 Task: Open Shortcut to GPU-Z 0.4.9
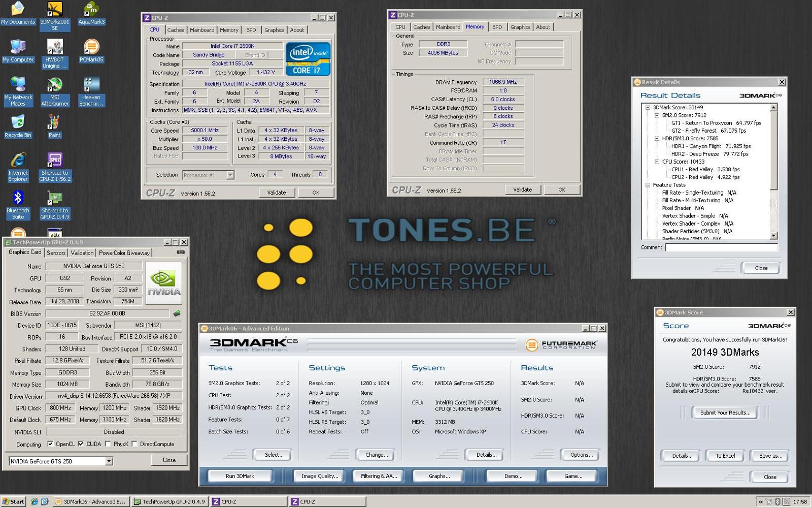(55, 205)
